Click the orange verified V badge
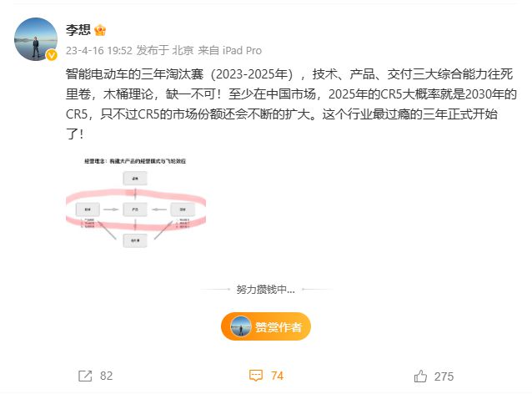This screenshot has height=394, width=532. (52, 55)
